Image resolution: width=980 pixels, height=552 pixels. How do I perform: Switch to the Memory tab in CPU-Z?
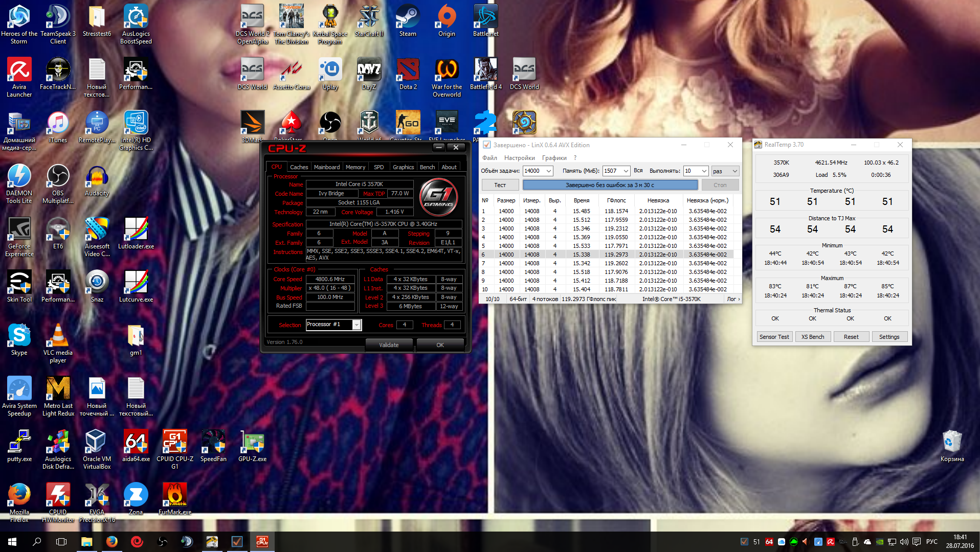click(355, 167)
